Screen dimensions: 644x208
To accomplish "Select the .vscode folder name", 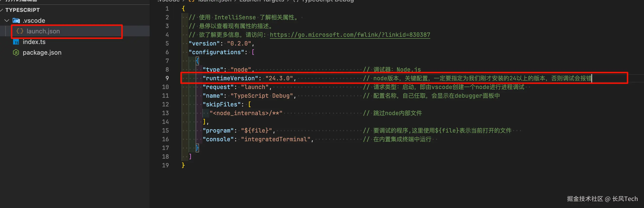I will click(x=34, y=21).
